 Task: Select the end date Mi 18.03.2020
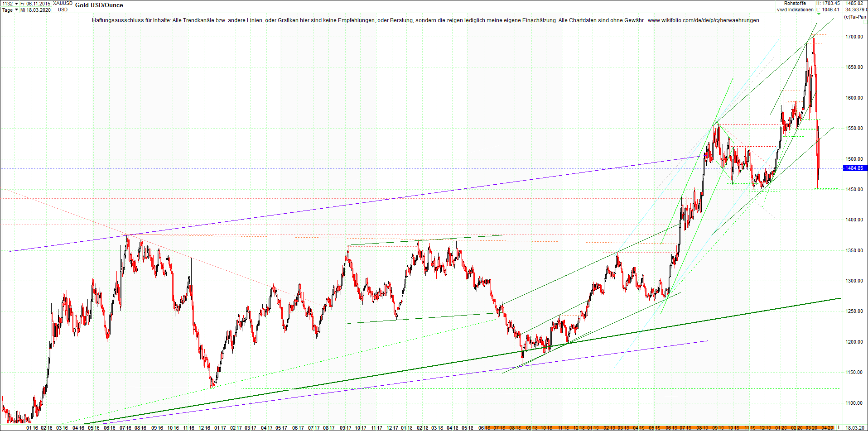pos(35,10)
